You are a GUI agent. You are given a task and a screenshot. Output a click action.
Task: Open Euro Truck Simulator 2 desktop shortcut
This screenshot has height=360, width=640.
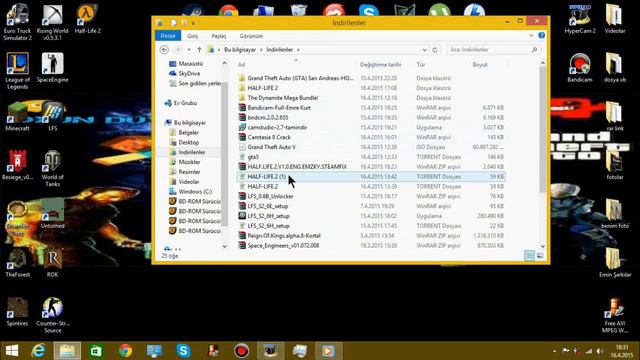pyautogui.click(x=18, y=21)
